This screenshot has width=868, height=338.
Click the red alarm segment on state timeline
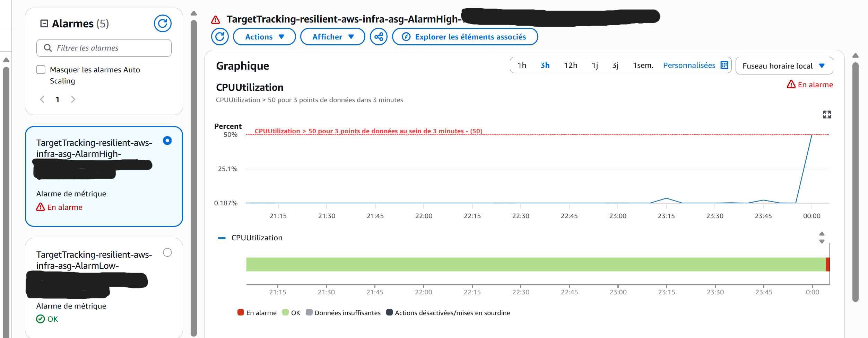click(828, 265)
